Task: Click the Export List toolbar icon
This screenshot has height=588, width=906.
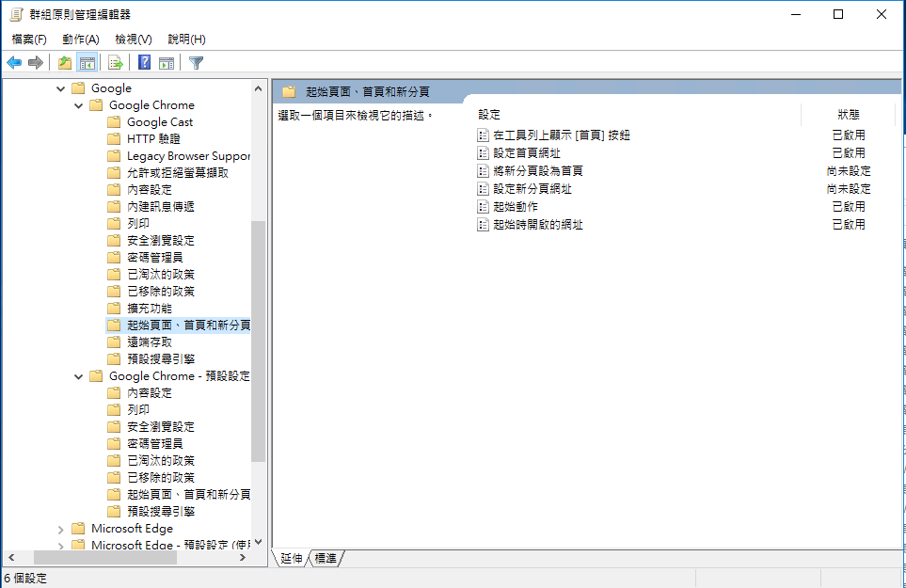Action: click(116, 62)
